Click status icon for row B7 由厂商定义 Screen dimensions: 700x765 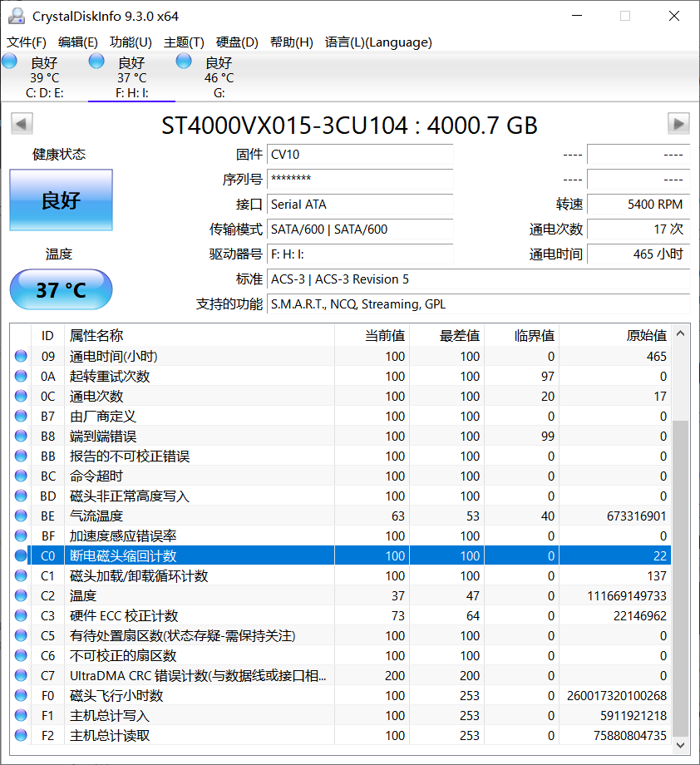coord(21,416)
